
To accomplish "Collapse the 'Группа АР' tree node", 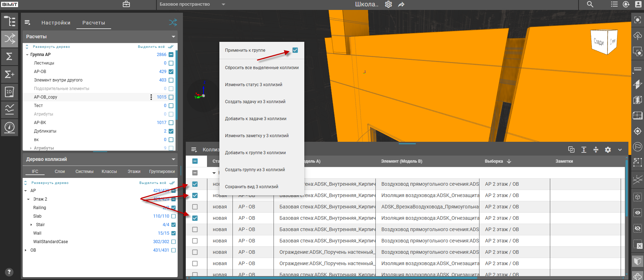I will (x=27, y=55).
